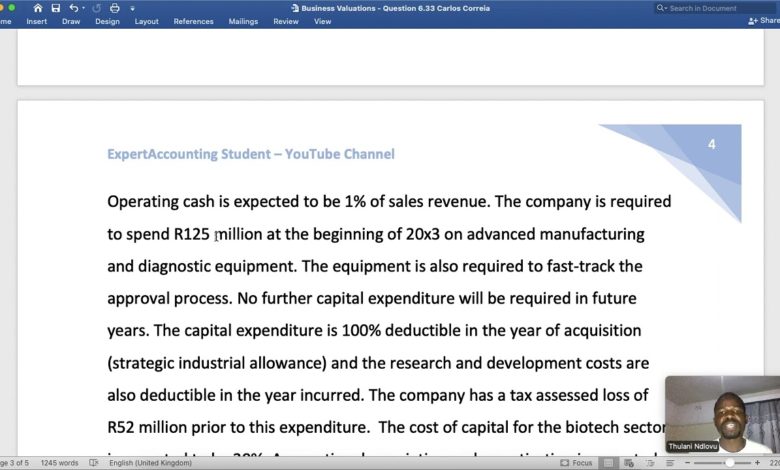Switch to Print Layout view icon
This screenshot has width=780, height=470.
coord(605,463)
